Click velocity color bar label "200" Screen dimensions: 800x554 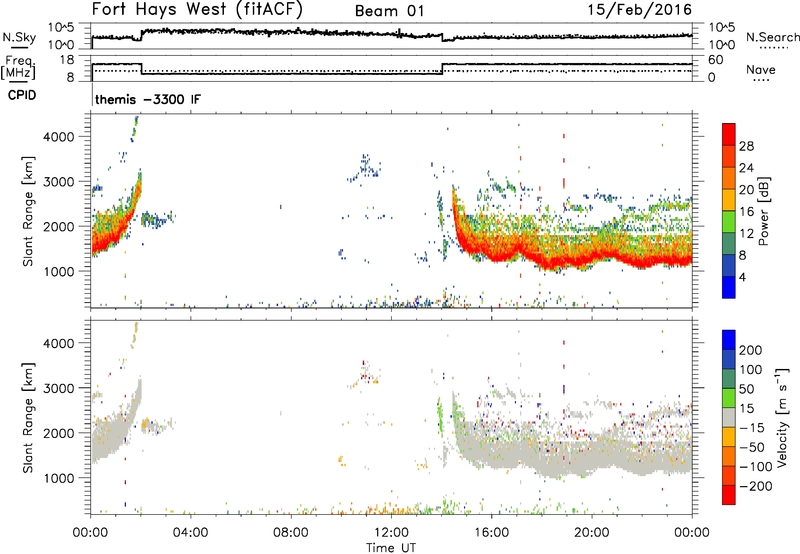tap(751, 350)
